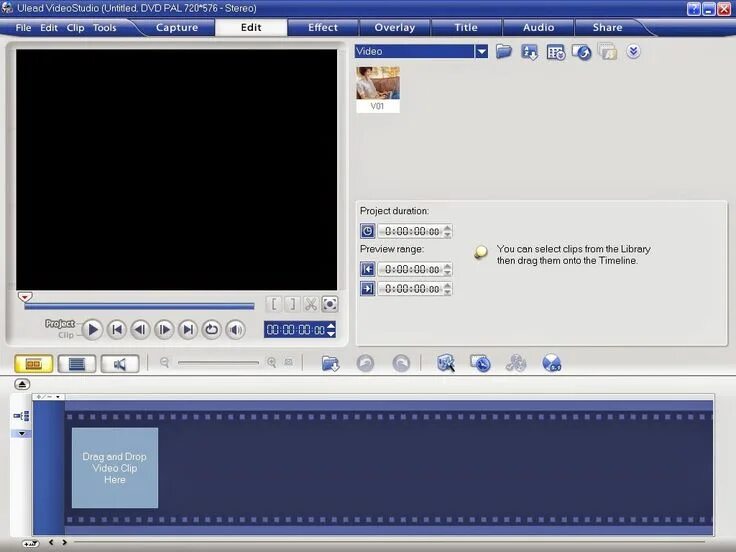Select the V01 video thumbnail
Viewport: 736px width, 552px height.
click(378, 89)
